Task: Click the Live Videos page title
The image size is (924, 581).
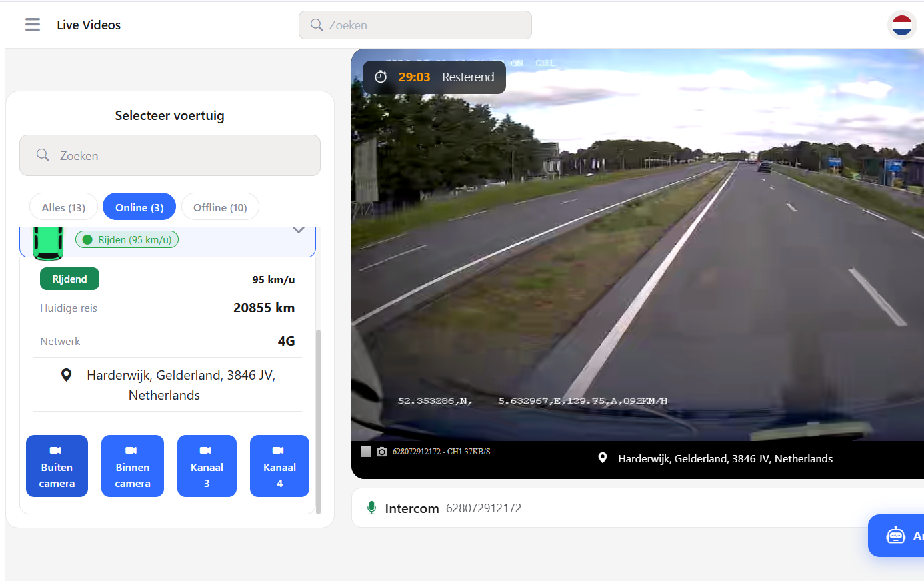Action: tap(89, 25)
